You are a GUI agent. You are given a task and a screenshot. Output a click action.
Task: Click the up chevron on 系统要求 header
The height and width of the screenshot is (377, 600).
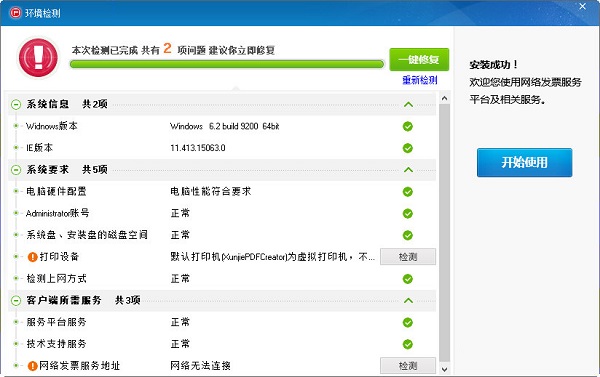coord(408,170)
